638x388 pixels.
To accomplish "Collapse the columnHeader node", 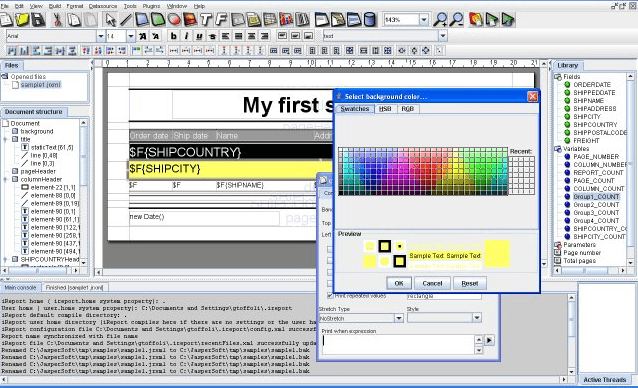I will click(6, 179).
